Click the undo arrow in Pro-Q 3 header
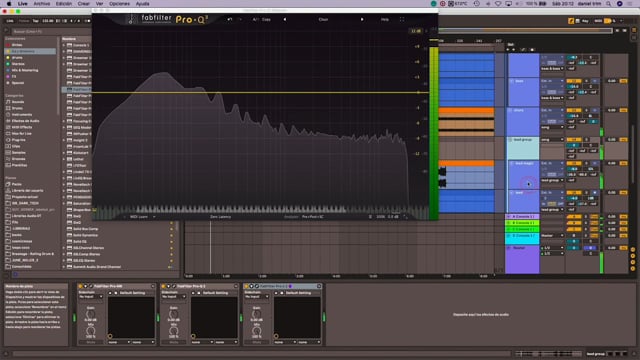Image resolution: width=640 pixels, height=360 pixels. pyautogui.click(x=230, y=19)
